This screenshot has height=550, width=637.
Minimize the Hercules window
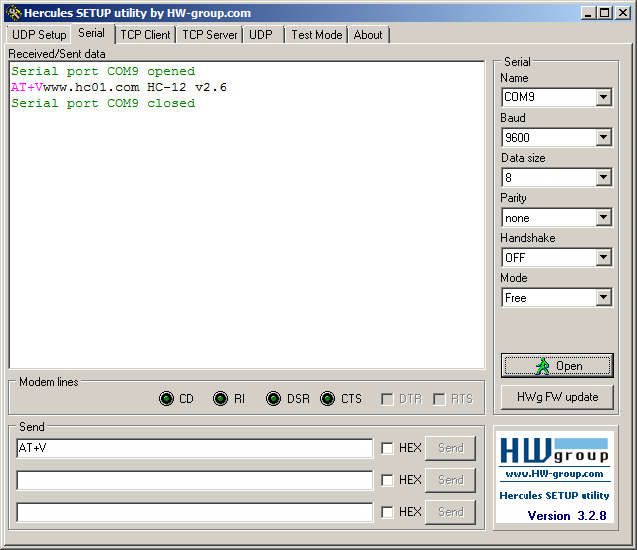(x=588, y=13)
